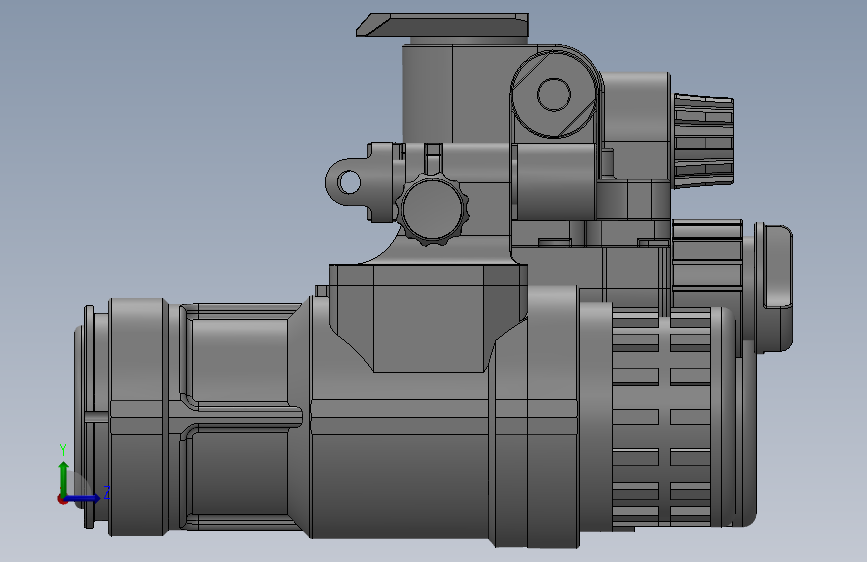
Task: Select the fluted knob at the upper right
Action: click(703, 141)
